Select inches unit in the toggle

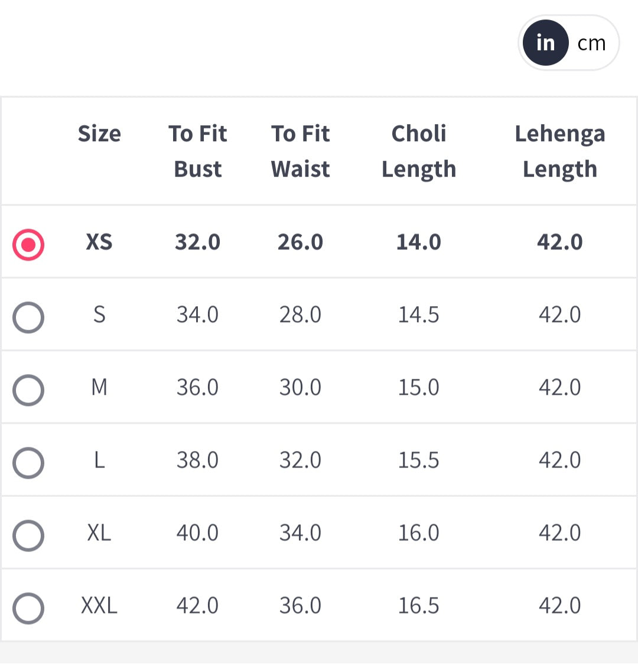[x=545, y=43]
